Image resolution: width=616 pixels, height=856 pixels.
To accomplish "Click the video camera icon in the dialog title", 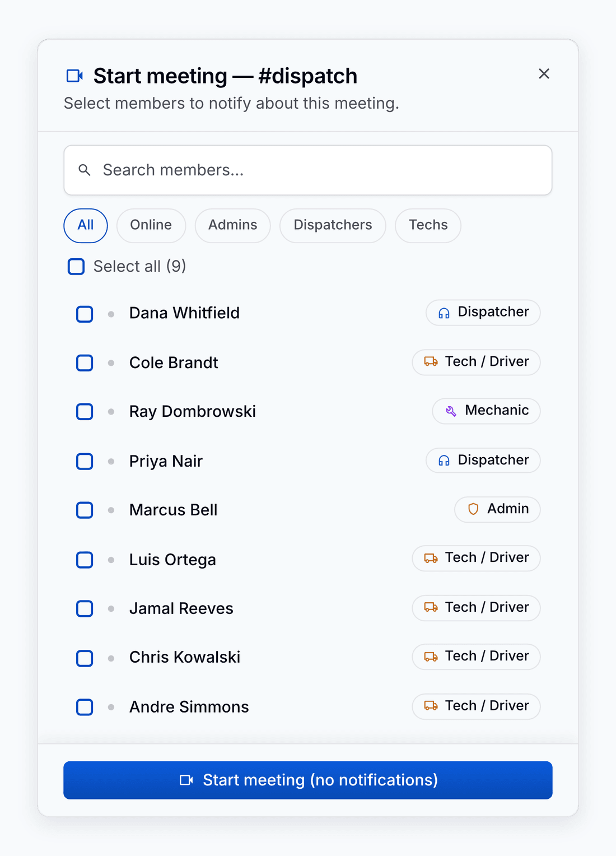I will click(74, 76).
